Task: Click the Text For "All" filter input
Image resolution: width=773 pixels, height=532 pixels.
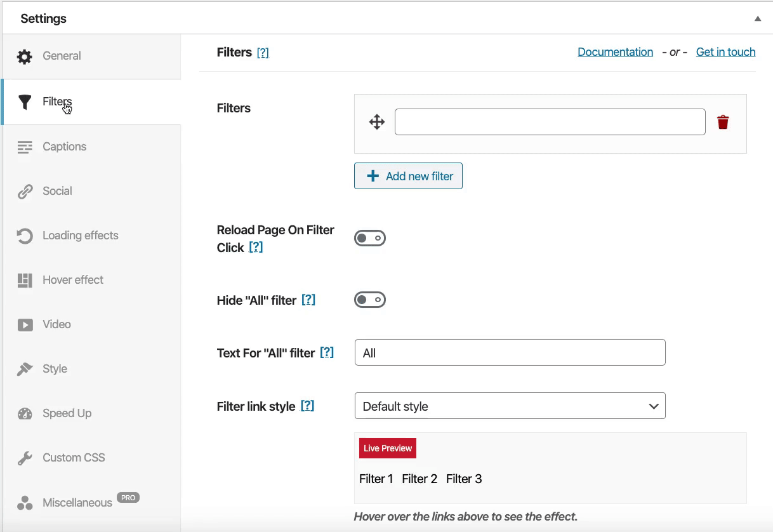Action: pos(510,352)
